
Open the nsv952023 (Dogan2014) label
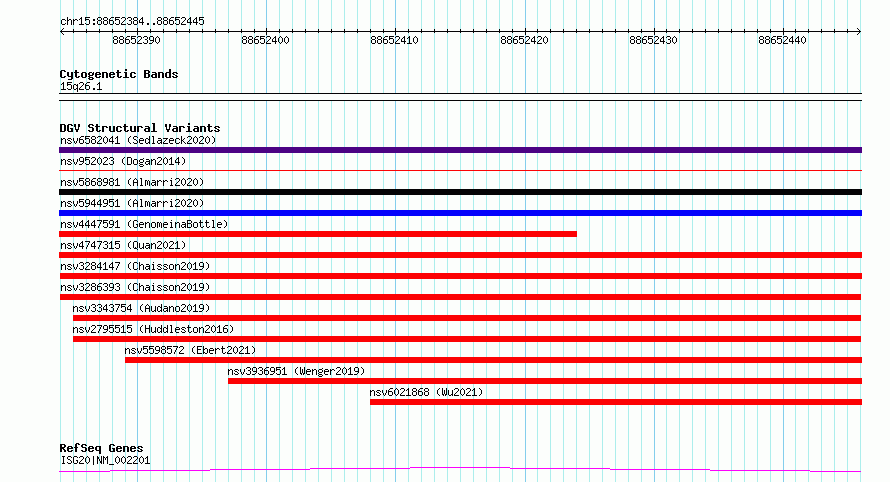click(x=123, y=161)
